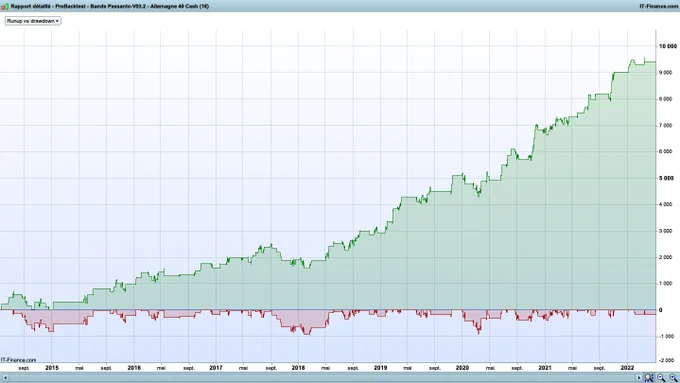Click the ProBacktest app icon in title bar
680x383 pixels.
pos(5,7)
